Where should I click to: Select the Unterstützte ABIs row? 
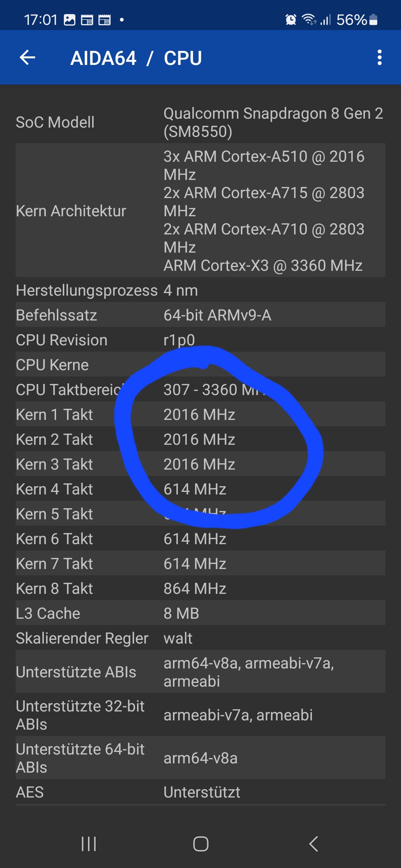[x=200, y=672]
